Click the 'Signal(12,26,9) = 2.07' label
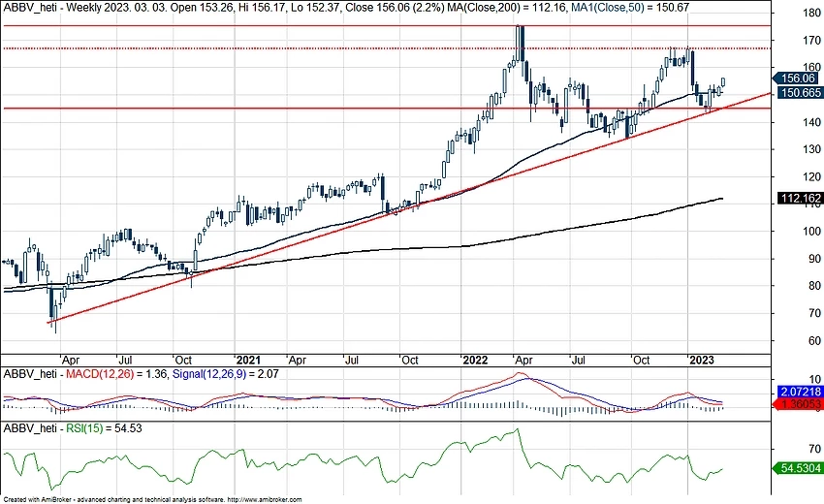Screen dimensions: 824x504 (x=226, y=374)
